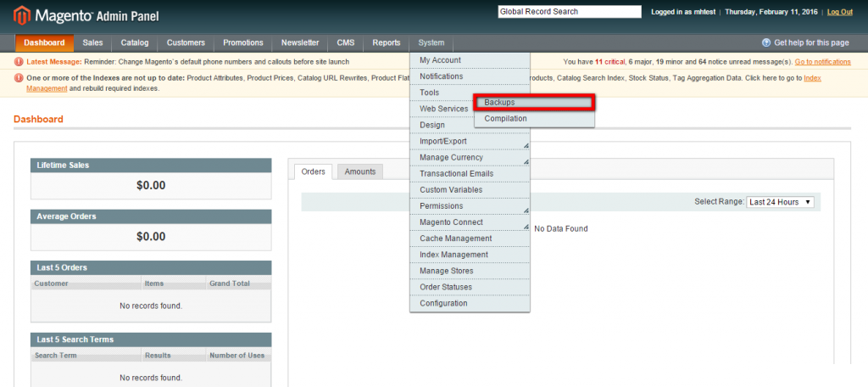
Task: Click the Average Orders panel heading
Action: pos(151,216)
